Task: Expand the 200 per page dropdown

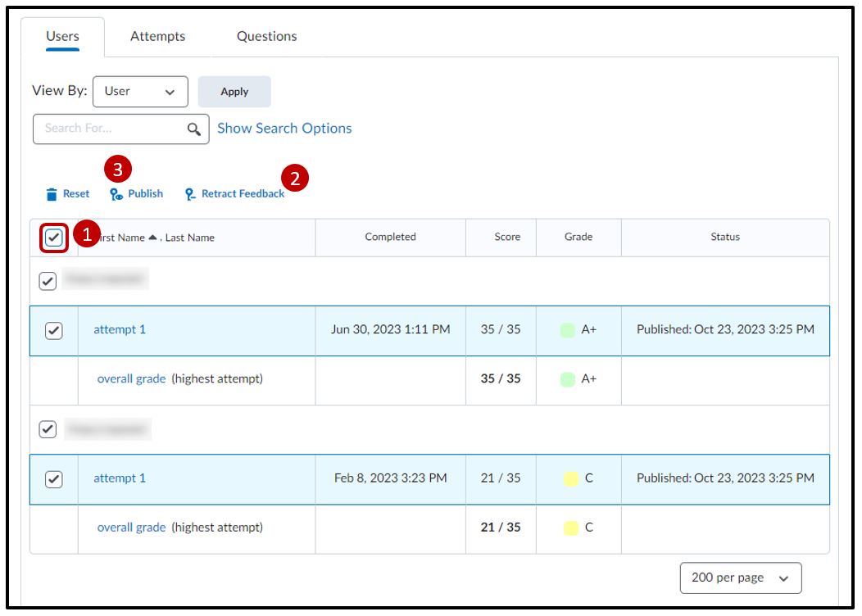Action: coord(740,578)
